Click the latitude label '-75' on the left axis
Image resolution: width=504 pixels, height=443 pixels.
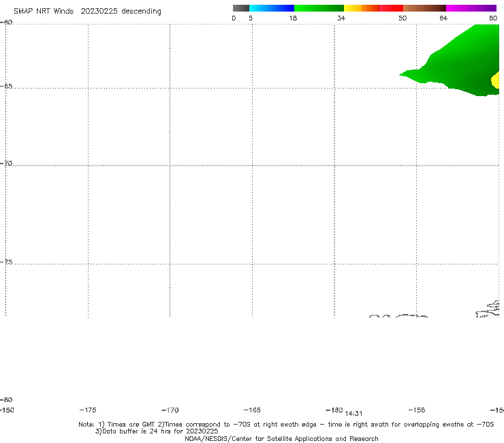(x=6, y=262)
